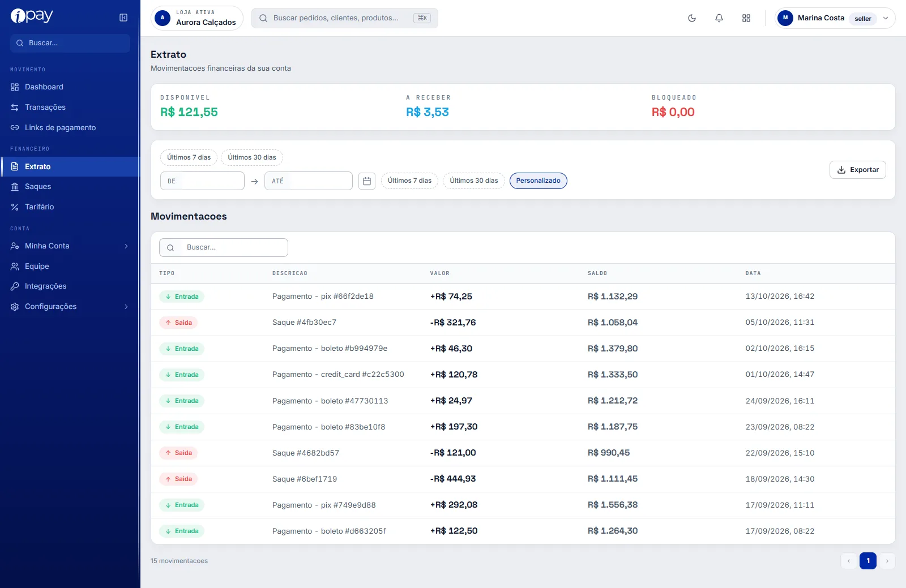Select the upper Últimos 30 dias chip
Viewport: 906px width, 588px height.
(252, 157)
